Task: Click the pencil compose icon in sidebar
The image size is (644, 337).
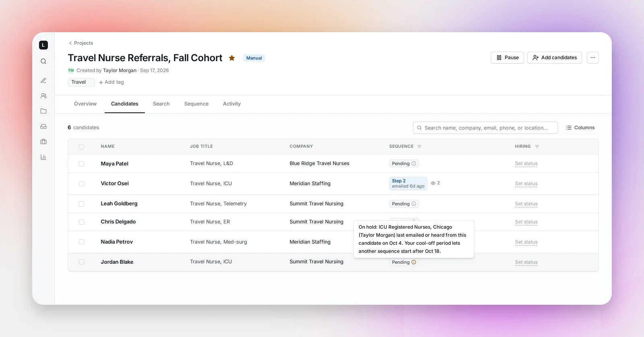Action: click(x=43, y=81)
